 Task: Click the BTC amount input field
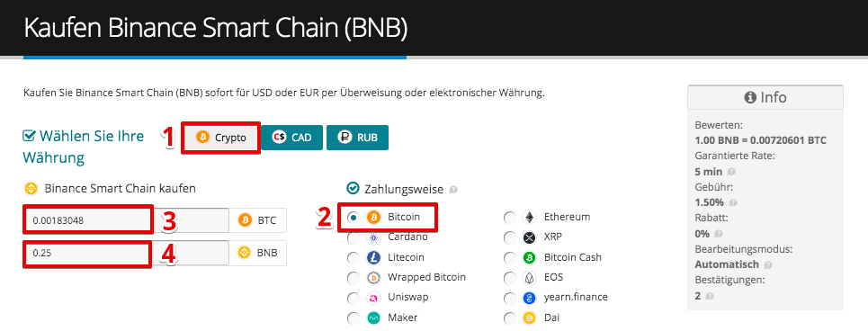pyautogui.click(x=126, y=220)
